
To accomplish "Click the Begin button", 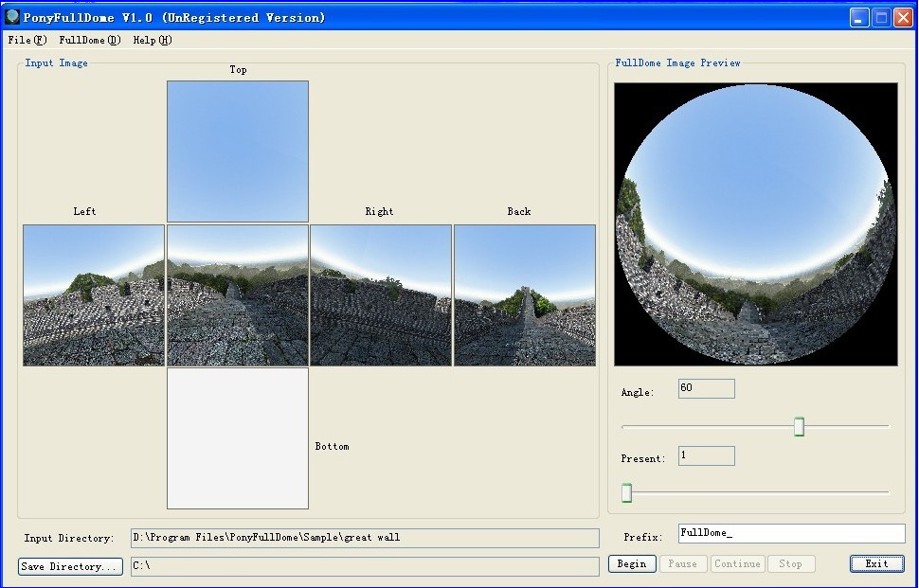I will (x=631, y=563).
